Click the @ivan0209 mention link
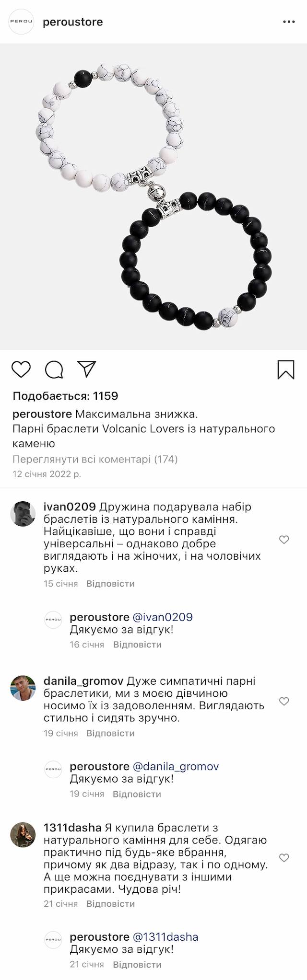Screen dimensions: 307x980 (x=162, y=617)
